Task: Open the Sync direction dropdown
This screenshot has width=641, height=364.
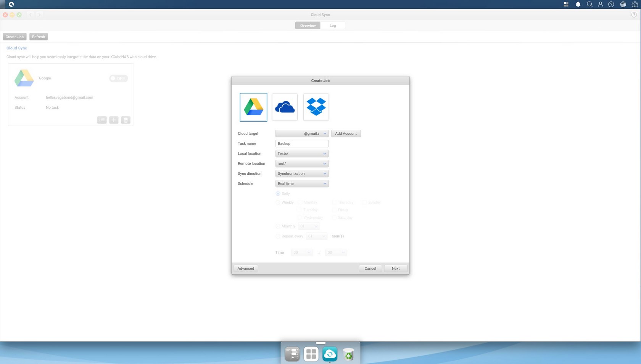Action: click(302, 174)
